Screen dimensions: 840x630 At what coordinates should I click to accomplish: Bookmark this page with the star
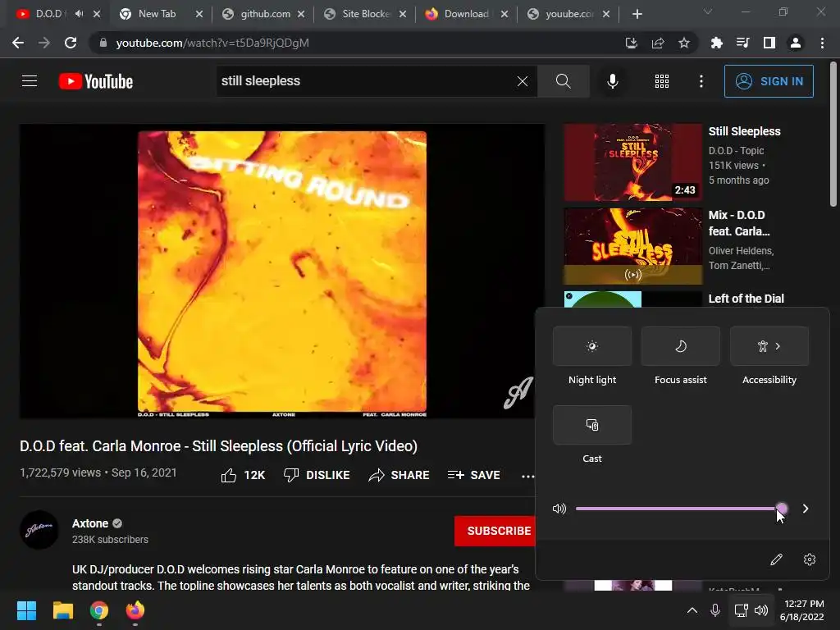click(x=683, y=43)
